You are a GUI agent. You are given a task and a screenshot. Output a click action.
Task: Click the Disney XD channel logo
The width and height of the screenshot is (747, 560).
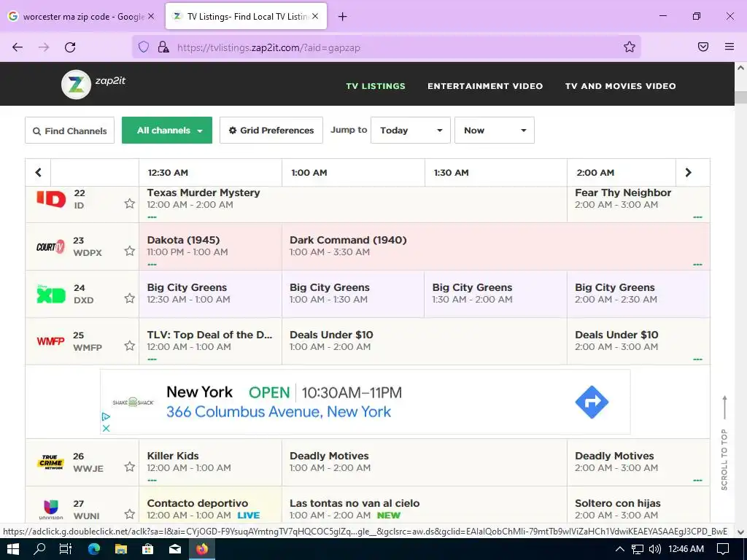click(51, 294)
